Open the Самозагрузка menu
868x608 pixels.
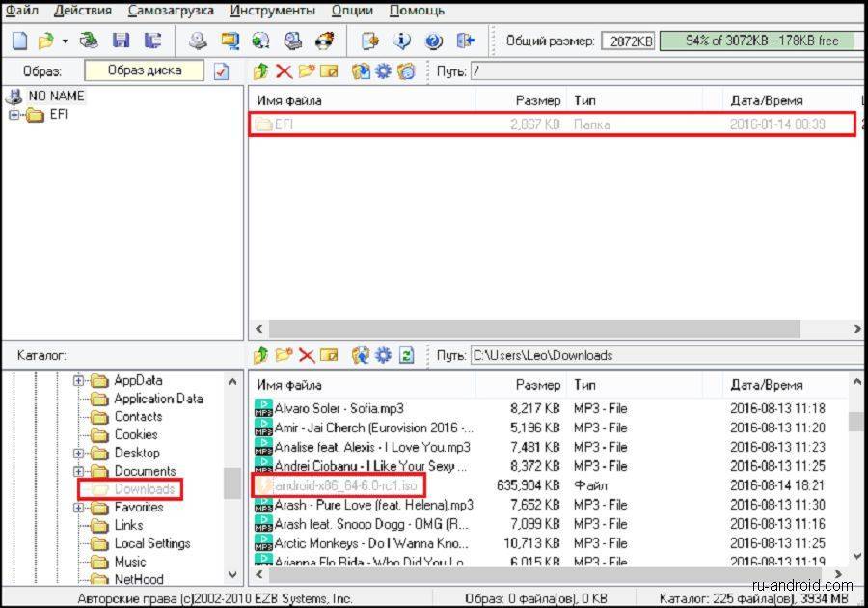pos(171,11)
